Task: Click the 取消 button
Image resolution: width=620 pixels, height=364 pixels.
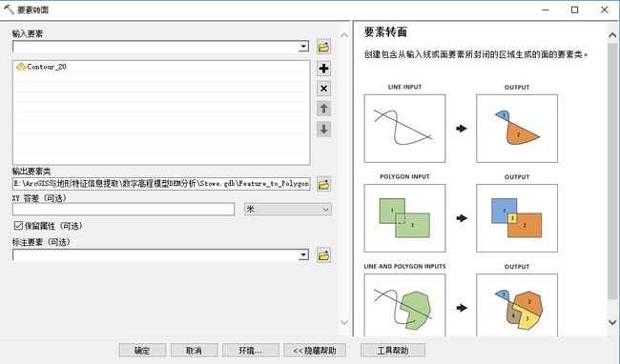Action: pos(194,350)
